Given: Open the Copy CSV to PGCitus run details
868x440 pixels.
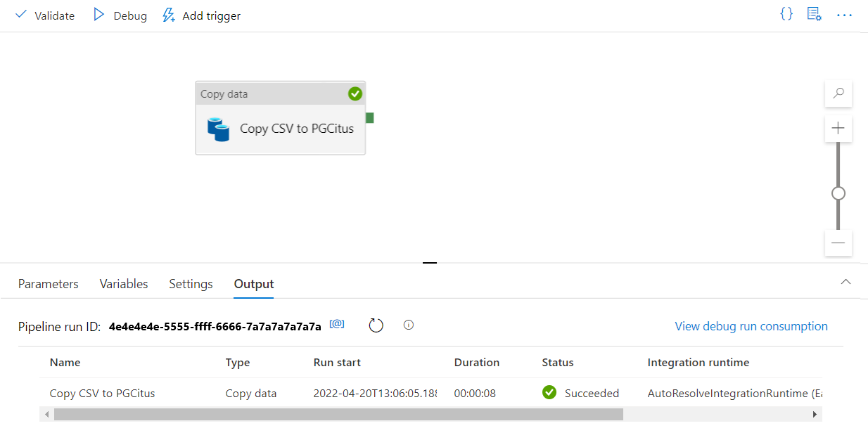Looking at the screenshot, I should [101, 393].
